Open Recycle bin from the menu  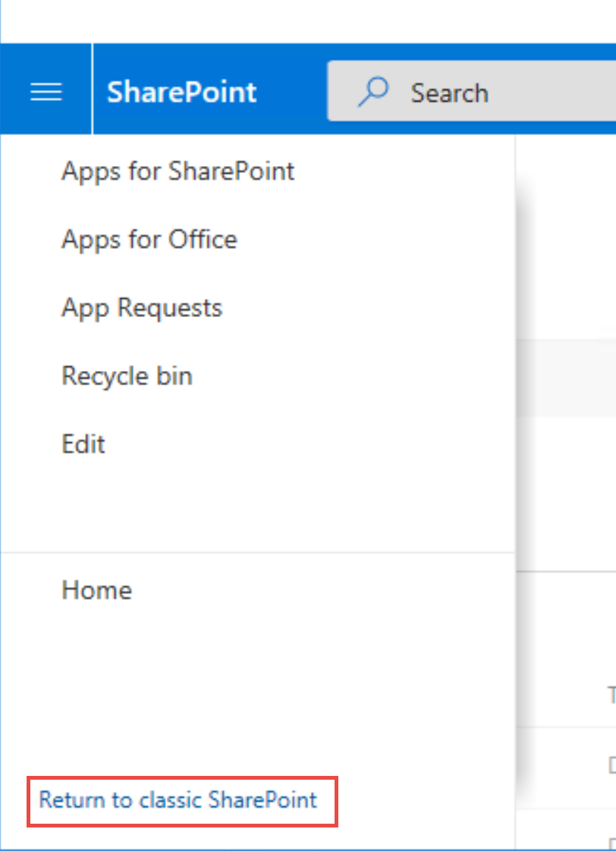127,375
